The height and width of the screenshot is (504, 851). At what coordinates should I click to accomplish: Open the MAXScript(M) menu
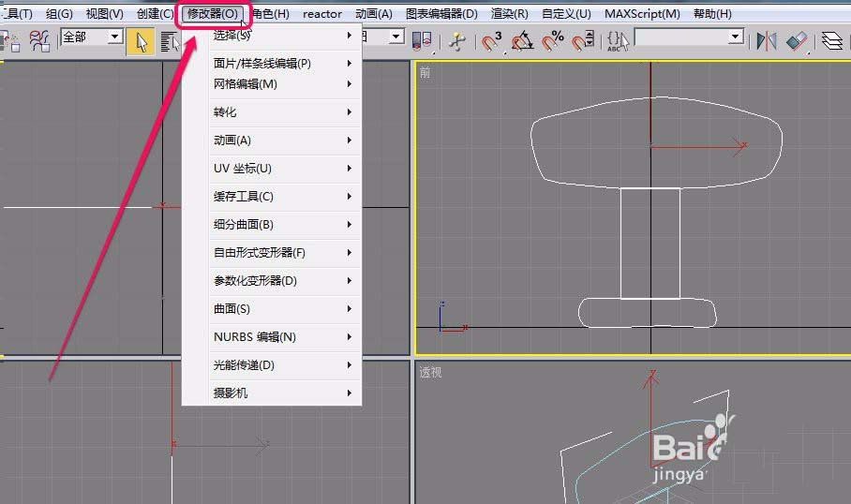[642, 14]
